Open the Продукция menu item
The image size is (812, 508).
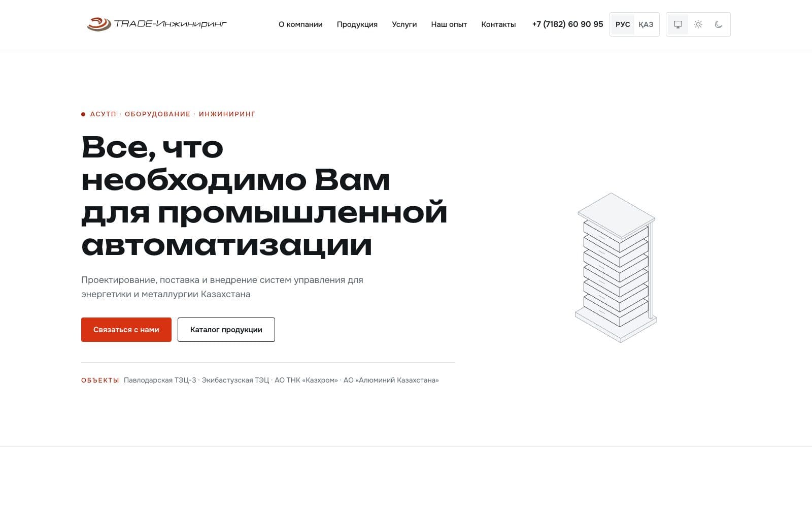click(357, 24)
